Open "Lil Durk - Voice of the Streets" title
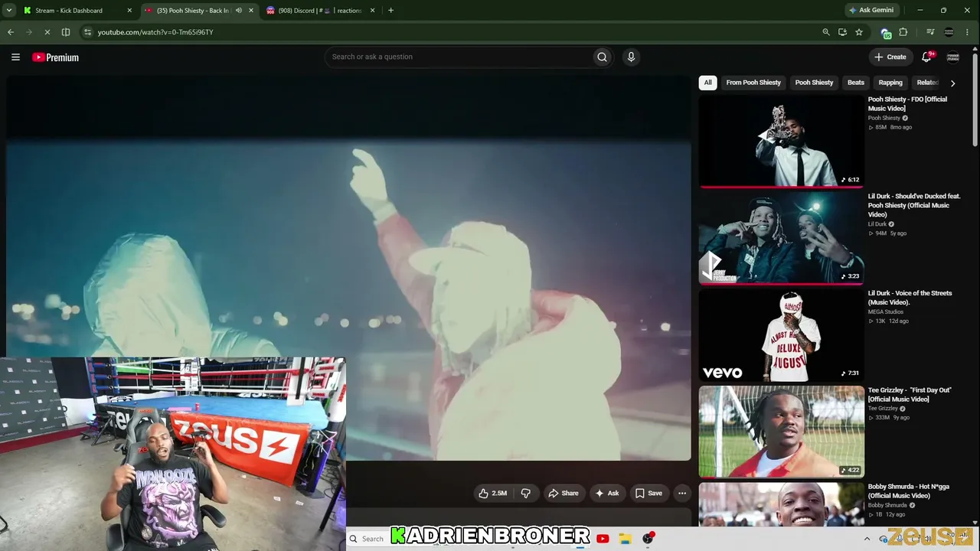The height and width of the screenshot is (551, 980). tap(910, 298)
